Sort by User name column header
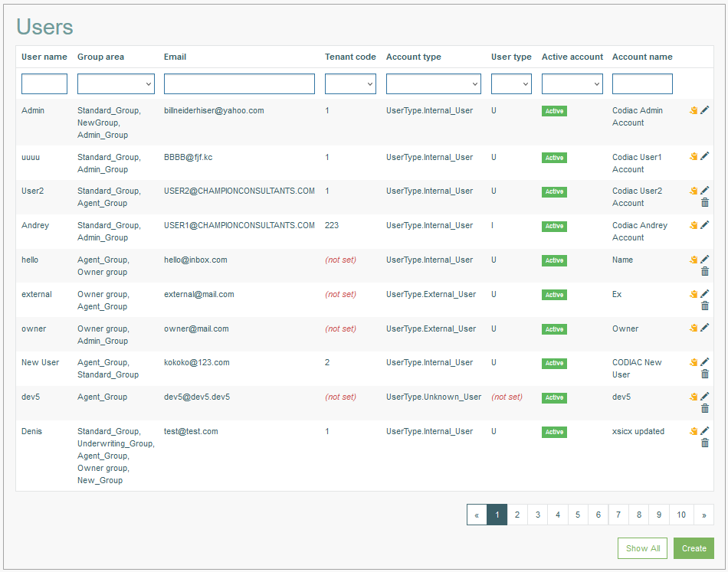728x572 pixels. point(44,57)
